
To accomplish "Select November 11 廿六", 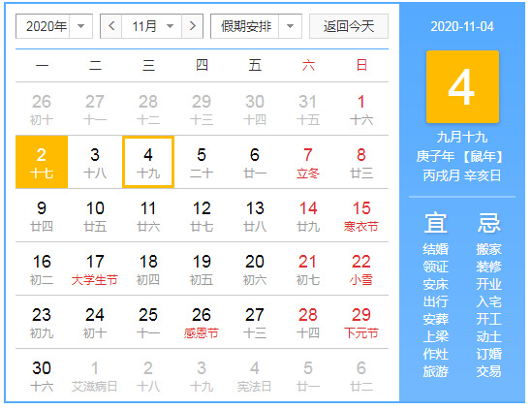I will [148, 215].
